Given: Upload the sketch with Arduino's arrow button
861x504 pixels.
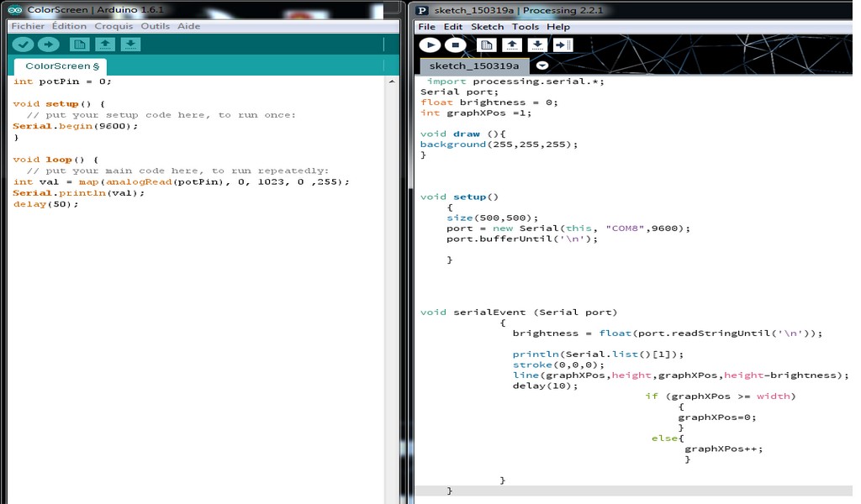Looking at the screenshot, I should click(49, 45).
